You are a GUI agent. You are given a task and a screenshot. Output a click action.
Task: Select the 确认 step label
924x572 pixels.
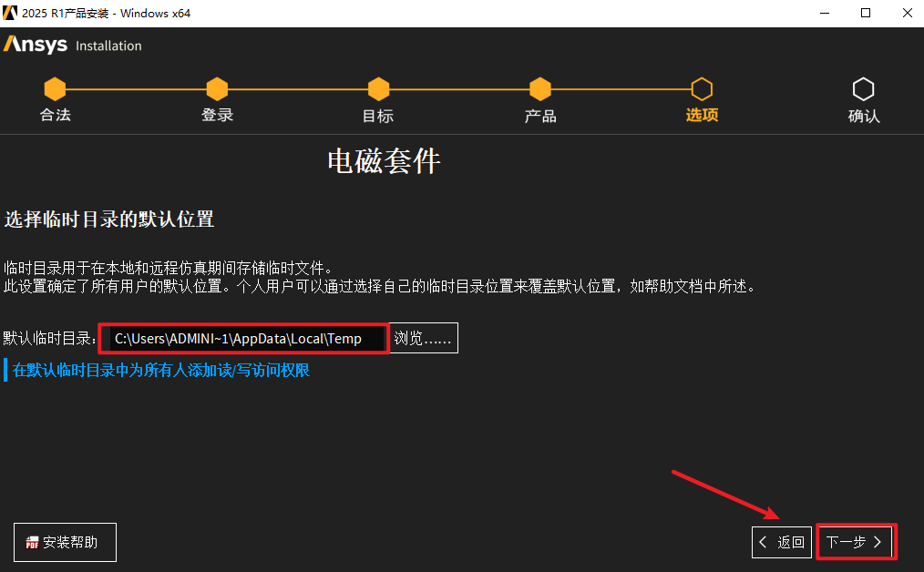(864, 116)
